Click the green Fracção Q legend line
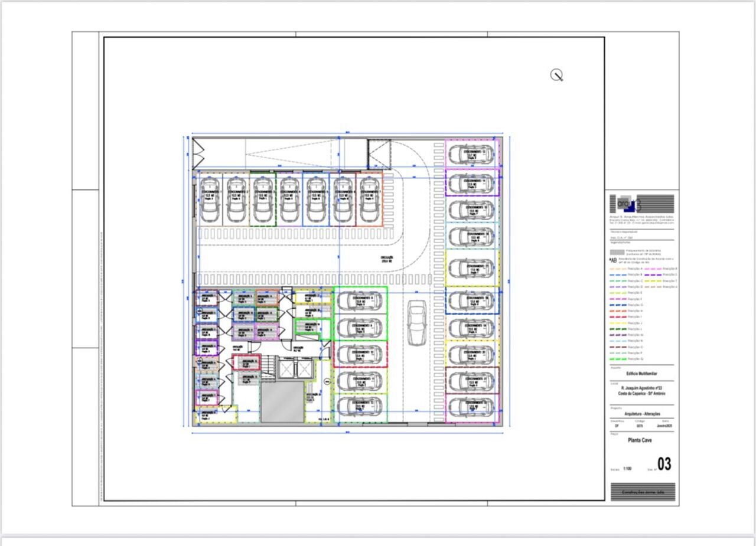756x546 pixels. tap(617, 359)
